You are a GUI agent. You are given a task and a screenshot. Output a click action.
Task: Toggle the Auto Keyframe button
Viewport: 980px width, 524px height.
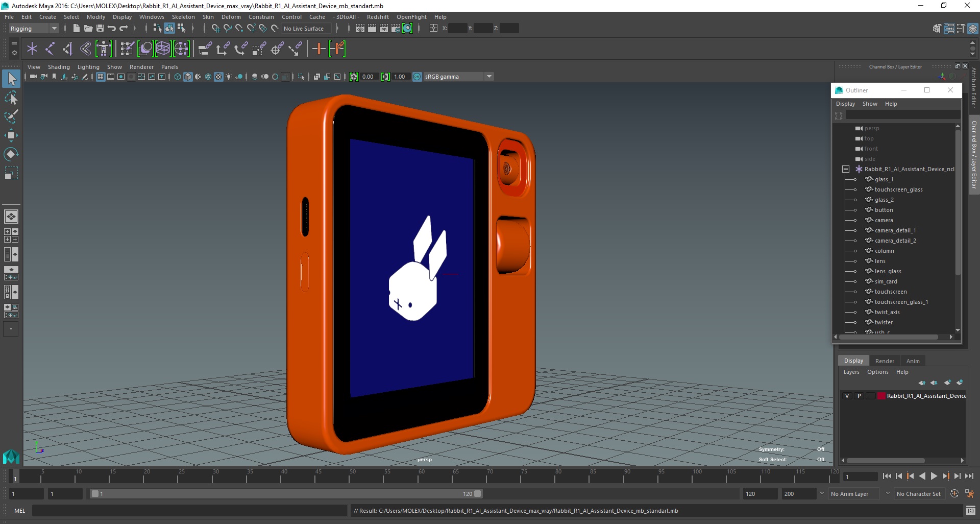pyautogui.click(x=954, y=494)
